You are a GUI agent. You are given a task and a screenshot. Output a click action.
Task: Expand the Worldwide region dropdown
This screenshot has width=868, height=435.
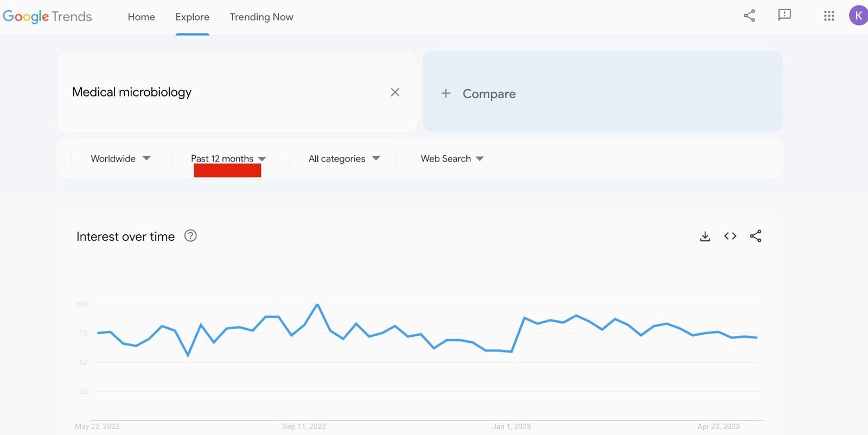tap(119, 158)
